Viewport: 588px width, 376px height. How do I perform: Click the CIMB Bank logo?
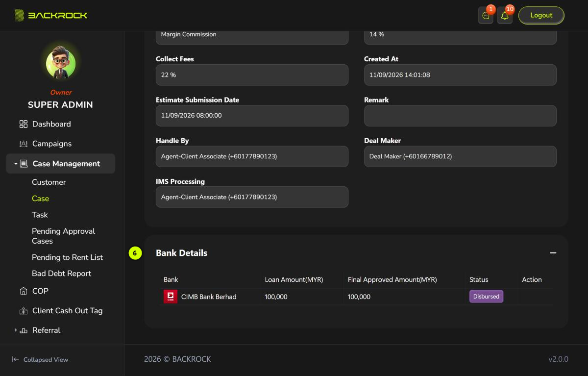[171, 297]
